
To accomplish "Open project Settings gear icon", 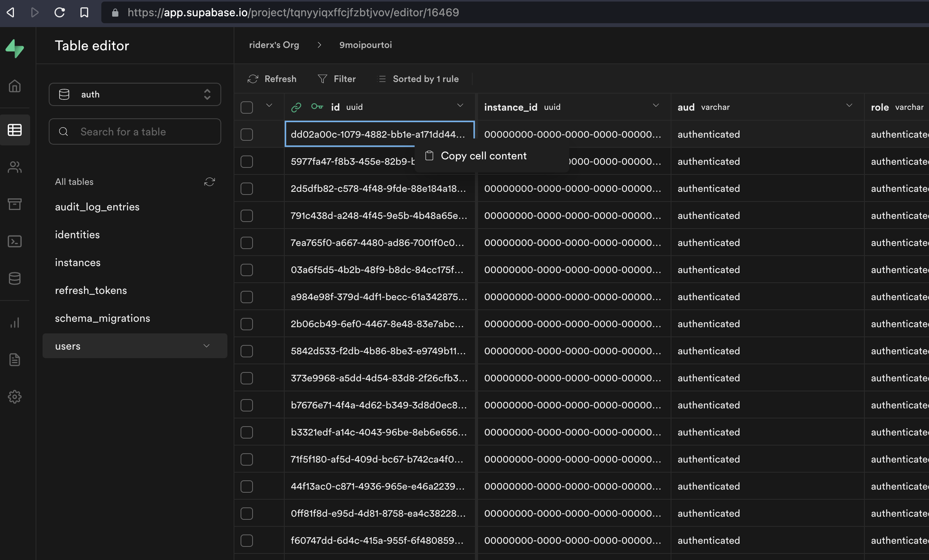I will (x=15, y=397).
